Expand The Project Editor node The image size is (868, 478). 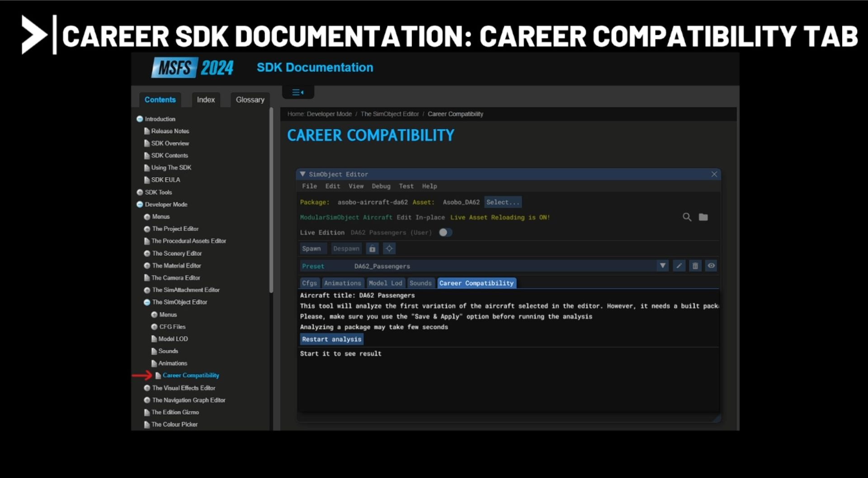pyautogui.click(x=147, y=229)
